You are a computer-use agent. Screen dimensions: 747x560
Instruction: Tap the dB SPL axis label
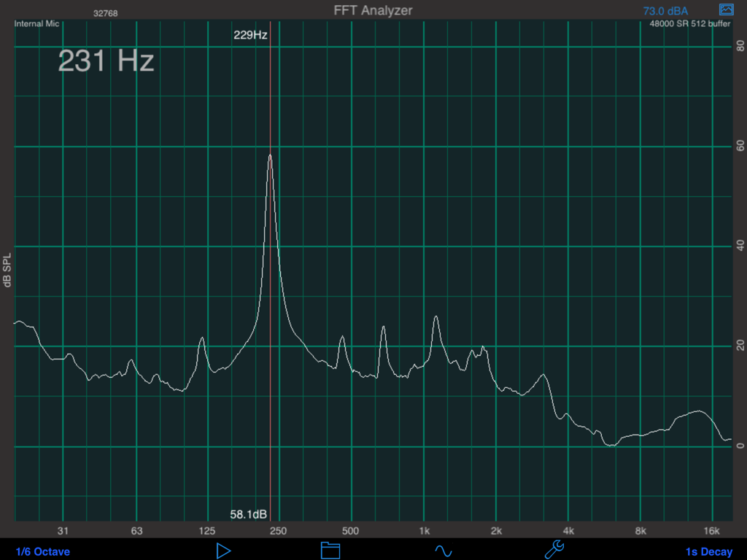point(7,270)
